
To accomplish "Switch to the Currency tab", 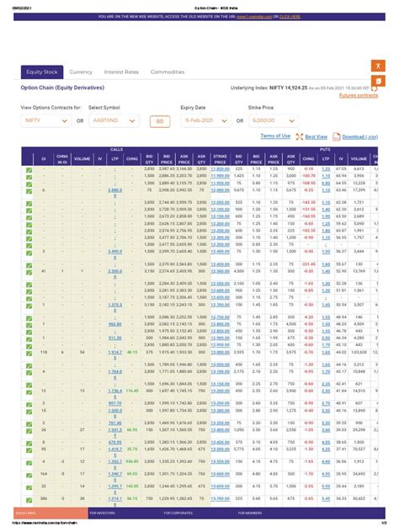I will 81,72.
